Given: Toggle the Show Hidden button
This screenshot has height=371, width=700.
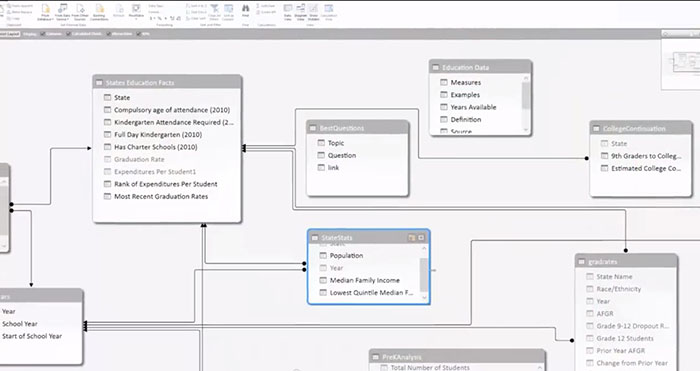Looking at the screenshot, I should click(x=313, y=13).
